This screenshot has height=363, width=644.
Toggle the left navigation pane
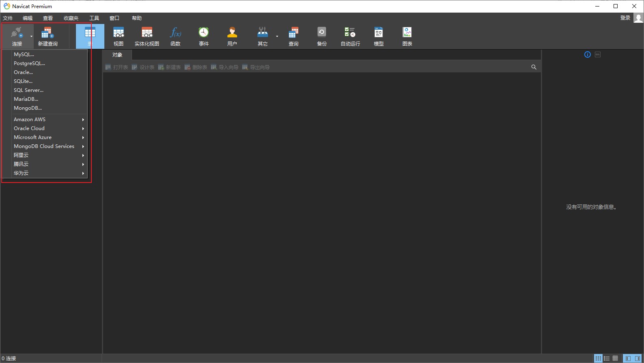(x=628, y=359)
